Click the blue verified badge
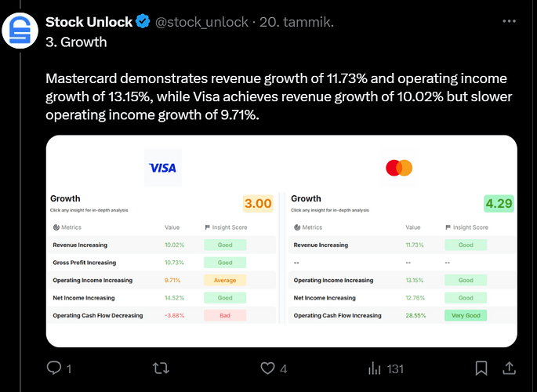This screenshot has height=392, width=537. 143,22
